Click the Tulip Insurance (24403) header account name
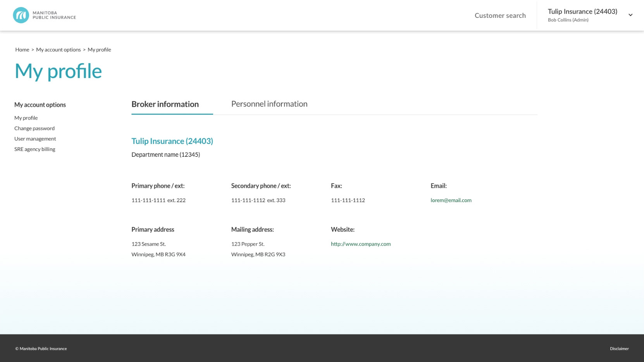This screenshot has height=362, width=644. click(582, 12)
